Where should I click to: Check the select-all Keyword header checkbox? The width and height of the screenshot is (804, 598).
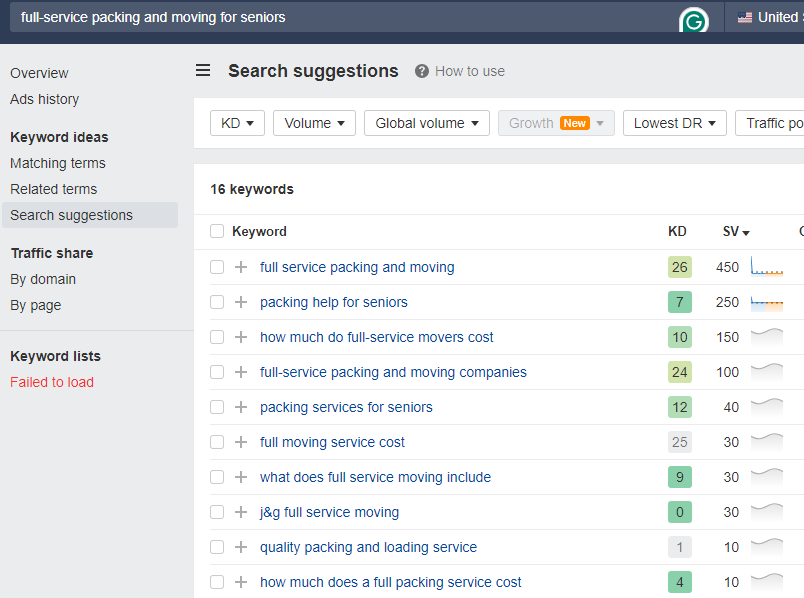[217, 232]
